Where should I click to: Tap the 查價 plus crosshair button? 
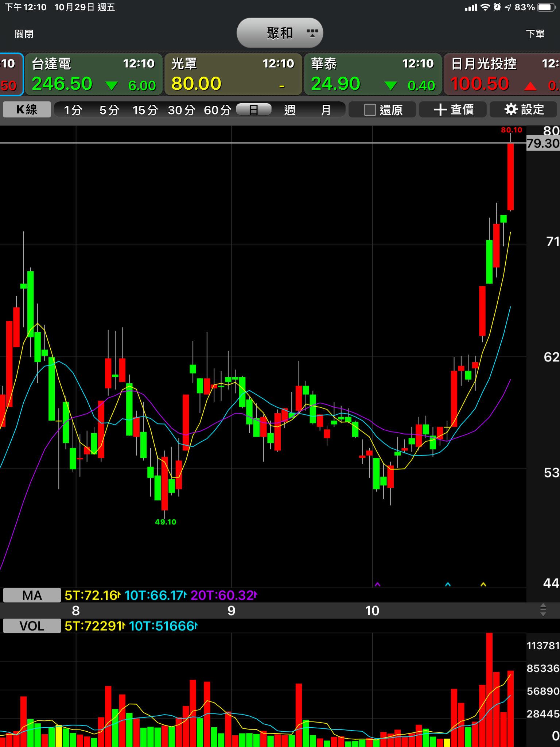click(453, 109)
